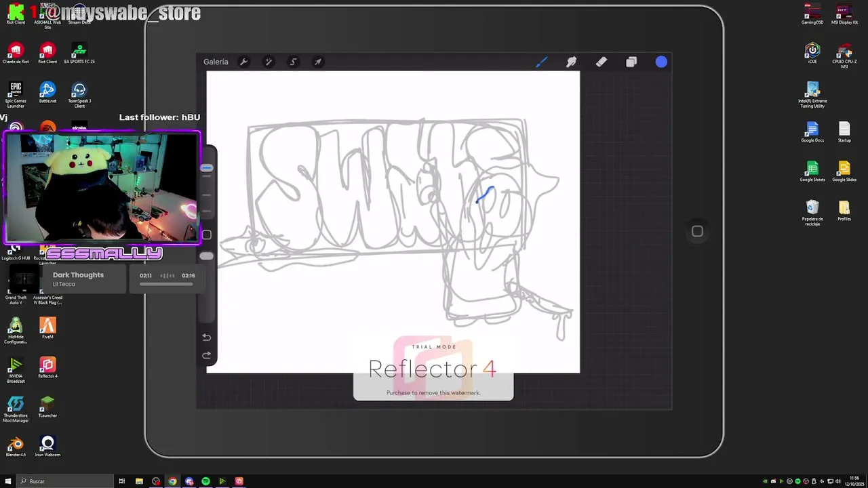Select the Smudge tool
This screenshot has height=488, width=868.
pyautogui.click(x=571, y=62)
